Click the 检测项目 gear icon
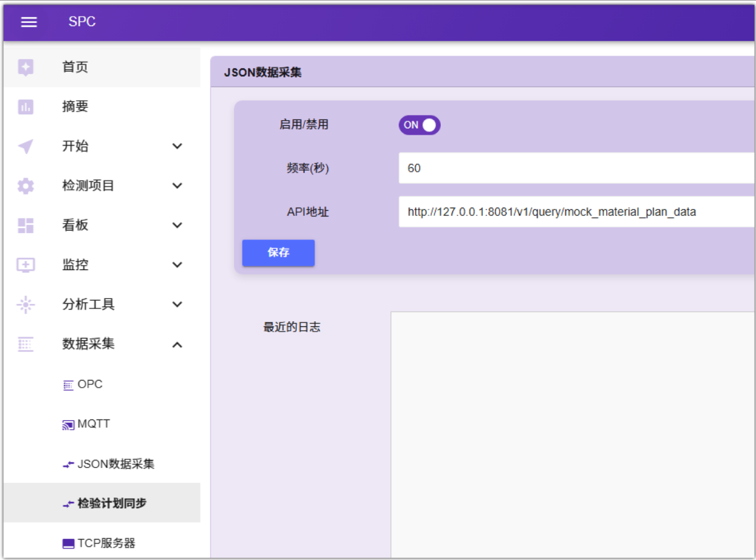The height and width of the screenshot is (560, 756). pyautogui.click(x=26, y=186)
